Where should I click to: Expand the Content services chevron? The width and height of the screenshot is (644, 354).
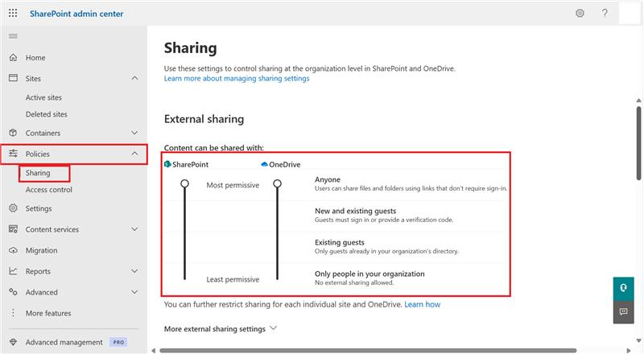pos(134,229)
